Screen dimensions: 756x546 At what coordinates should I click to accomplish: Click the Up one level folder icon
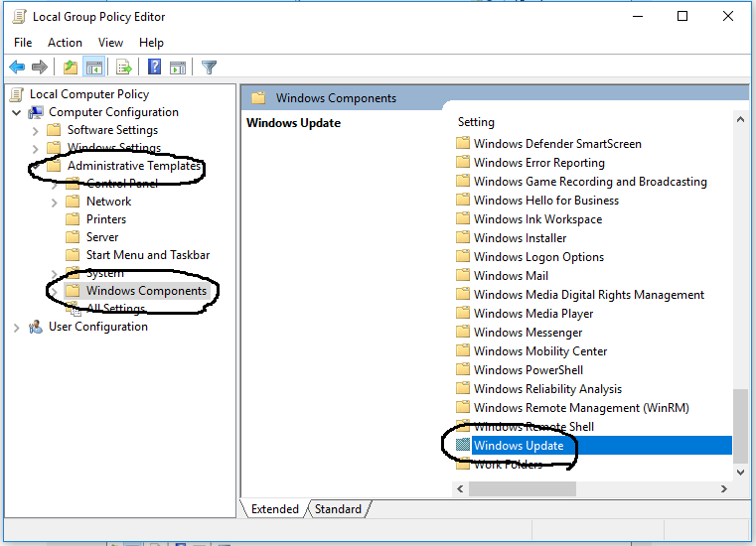coord(71,67)
